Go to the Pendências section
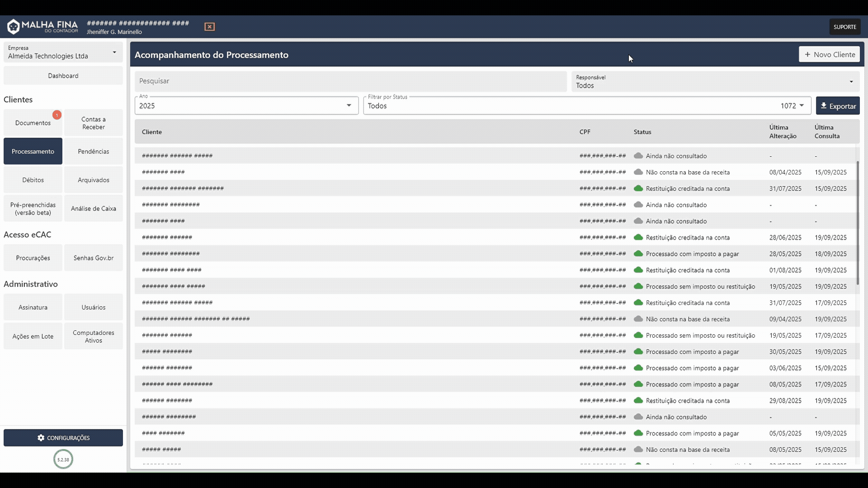Image resolution: width=868 pixels, height=488 pixels. point(94,151)
